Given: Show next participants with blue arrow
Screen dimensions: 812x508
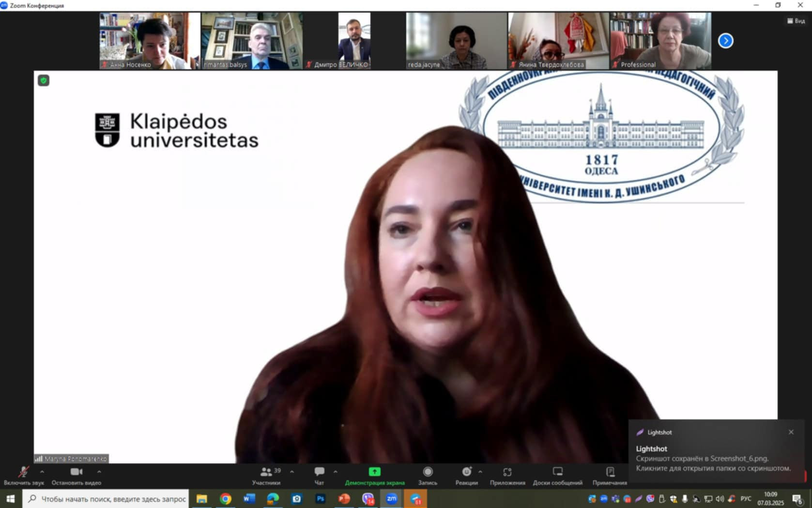Looking at the screenshot, I should pos(725,41).
